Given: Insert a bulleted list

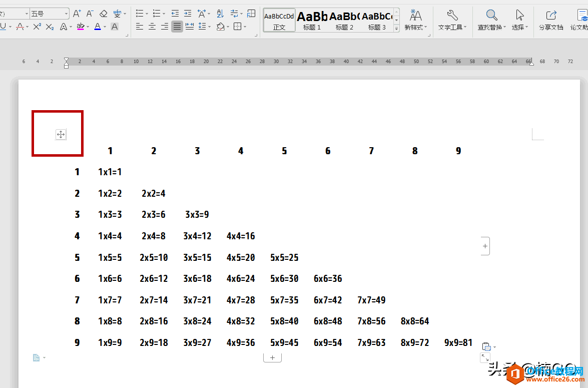Looking at the screenshot, I should (140, 14).
